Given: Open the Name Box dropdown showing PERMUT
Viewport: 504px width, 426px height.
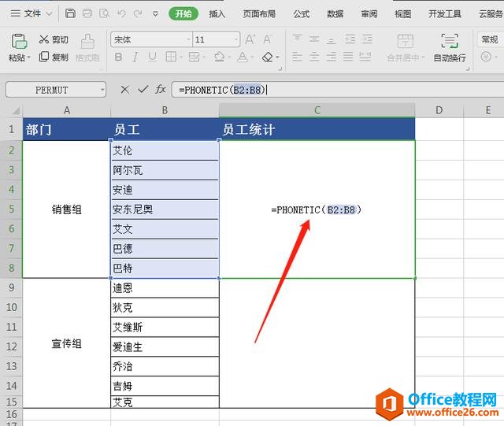Looking at the screenshot, I should coord(102,90).
